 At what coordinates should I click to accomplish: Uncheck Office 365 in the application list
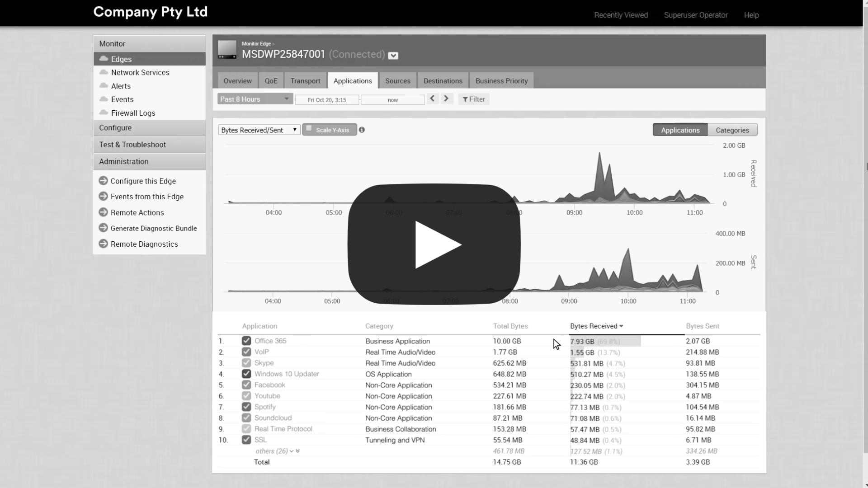[246, 341]
